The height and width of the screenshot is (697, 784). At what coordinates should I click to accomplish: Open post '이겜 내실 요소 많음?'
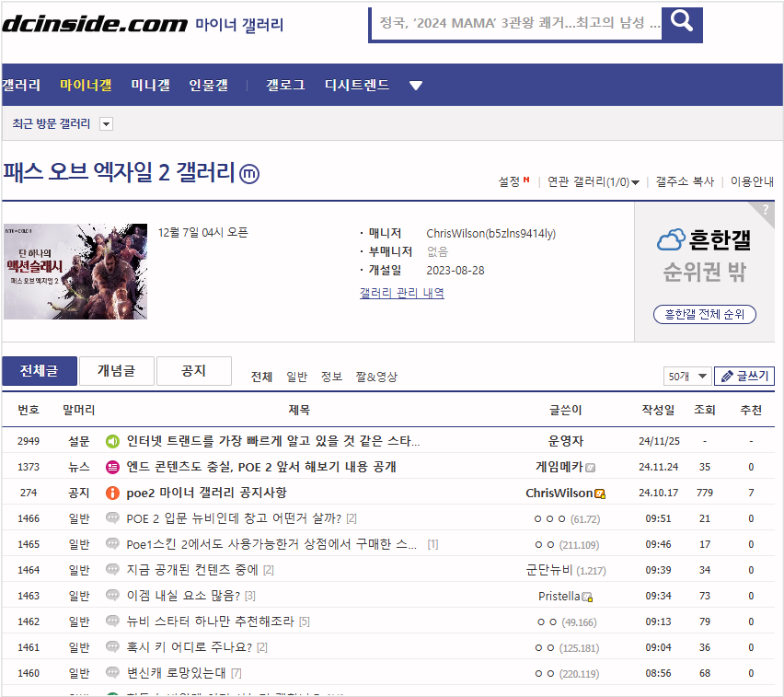click(x=183, y=596)
